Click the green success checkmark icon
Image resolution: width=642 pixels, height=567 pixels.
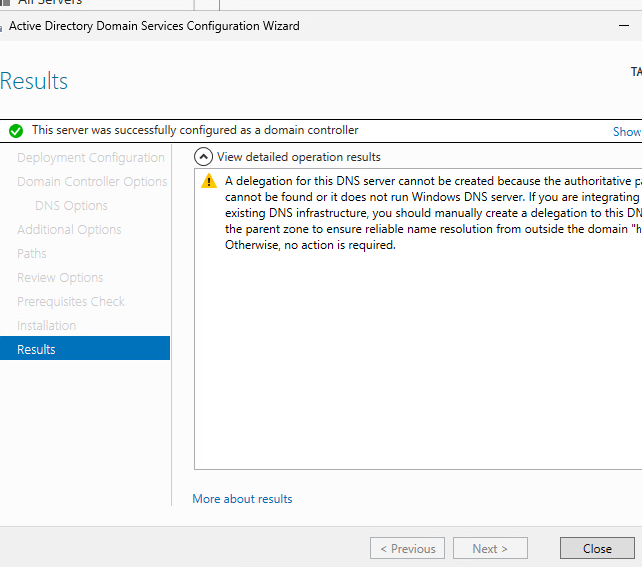pos(16,131)
